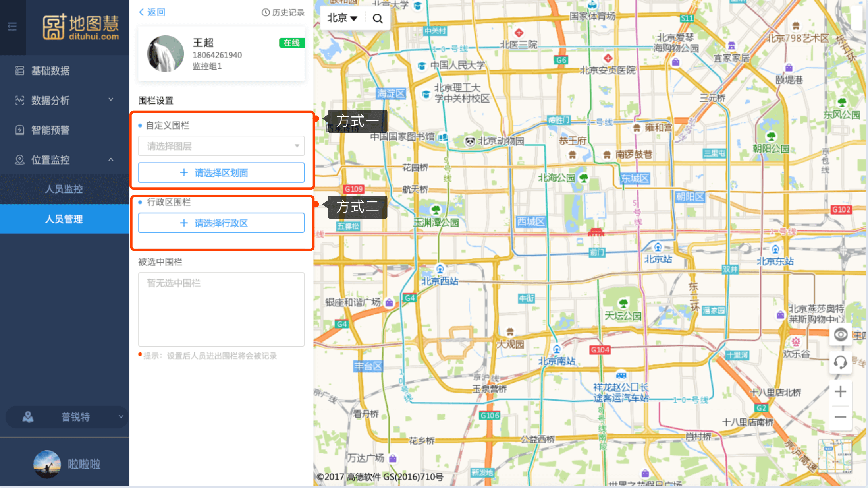Click the map search magnifier icon
Viewport: 868px width, 488px height.
coord(378,18)
